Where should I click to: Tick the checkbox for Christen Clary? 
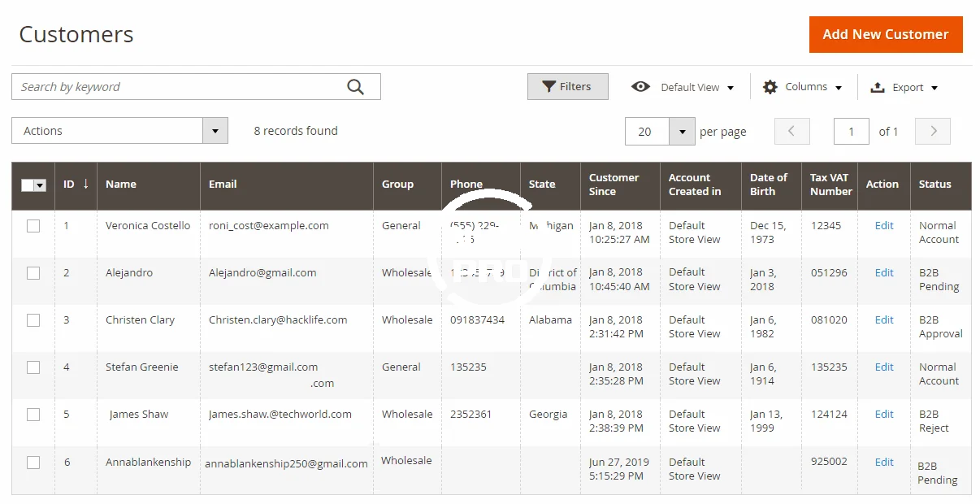[x=33, y=320]
